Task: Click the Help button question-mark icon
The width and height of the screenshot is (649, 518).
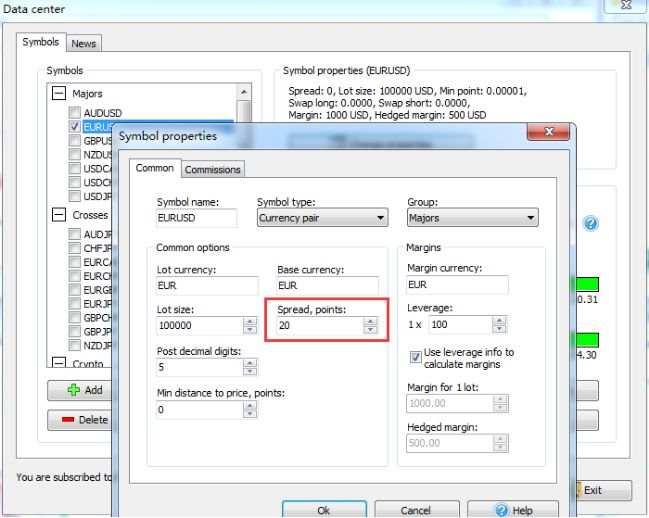Action: (501, 511)
